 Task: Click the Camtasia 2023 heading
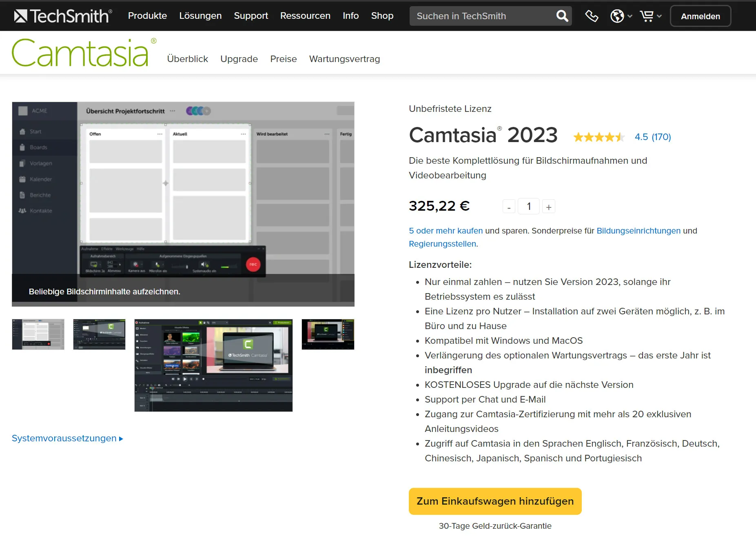tap(483, 135)
